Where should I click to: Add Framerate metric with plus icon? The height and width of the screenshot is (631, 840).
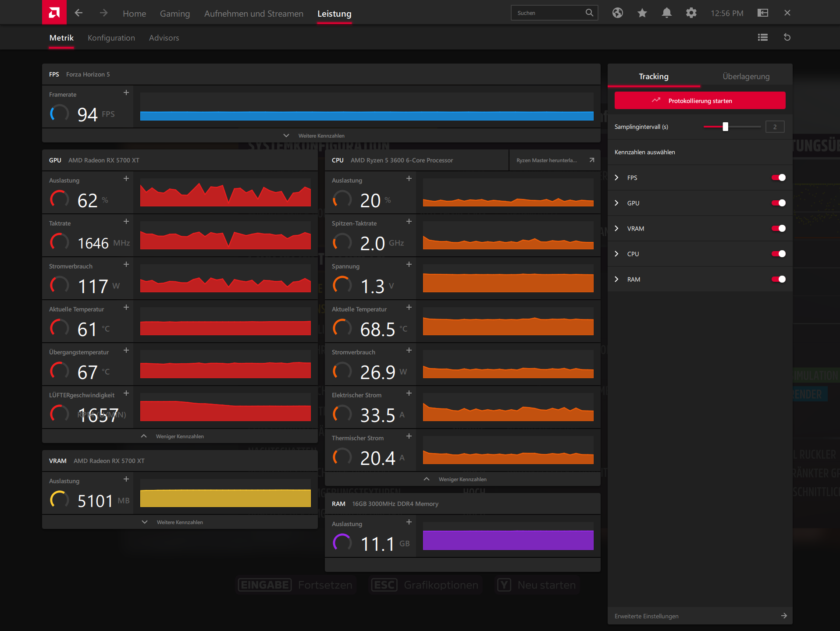126,92
